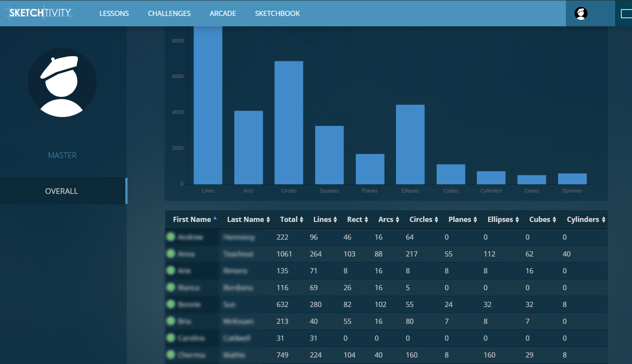The height and width of the screenshot is (364, 632).
Task: Click the Total value 749
Action: (282, 355)
